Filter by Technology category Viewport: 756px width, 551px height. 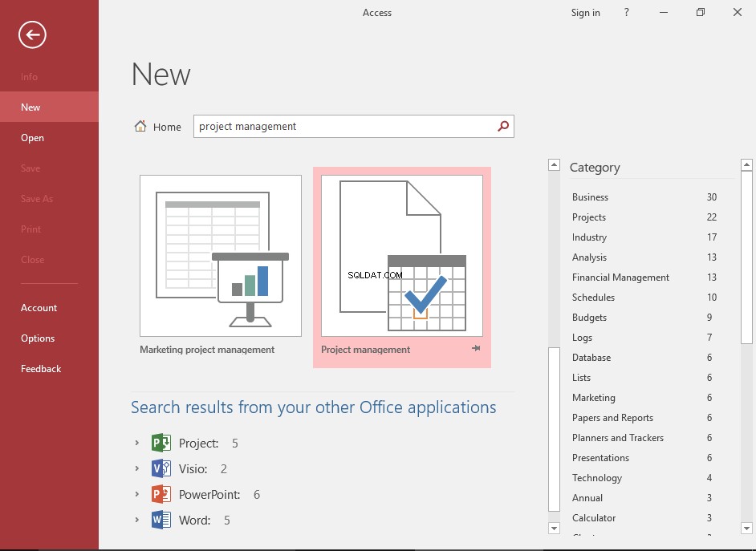click(644, 478)
